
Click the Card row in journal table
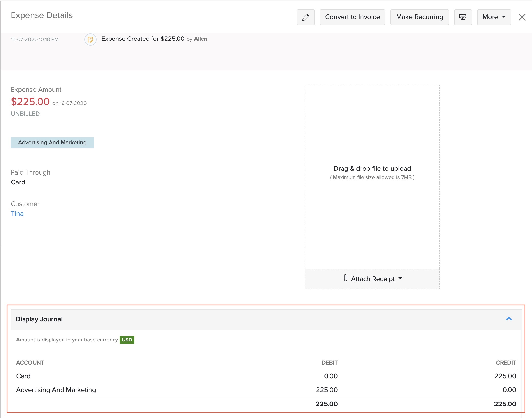pos(24,376)
